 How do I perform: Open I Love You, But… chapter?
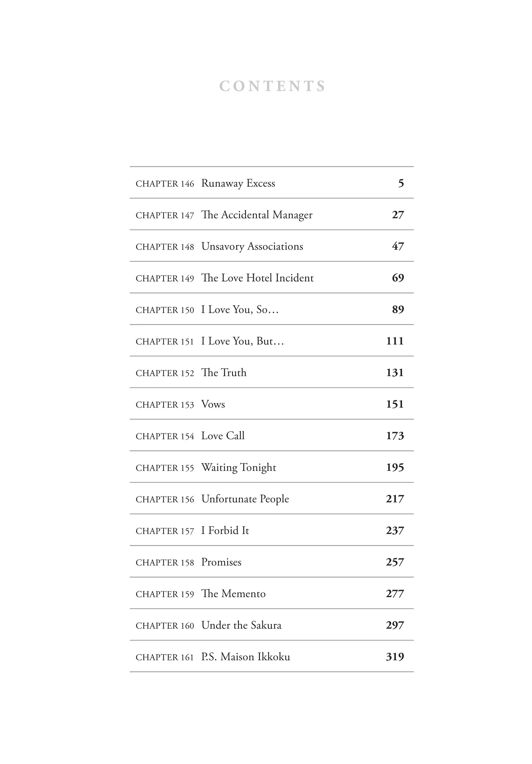coord(271,341)
